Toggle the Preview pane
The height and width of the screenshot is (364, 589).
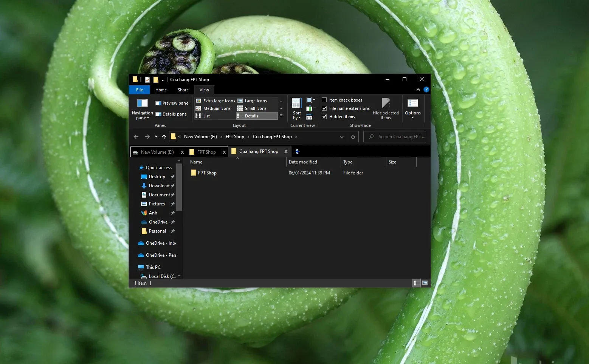tap(172, 103)
